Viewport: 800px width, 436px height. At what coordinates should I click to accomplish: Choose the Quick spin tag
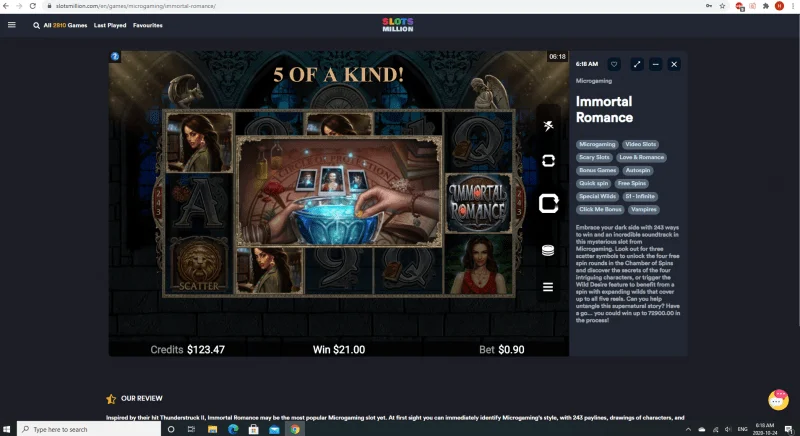click(593, 184)
